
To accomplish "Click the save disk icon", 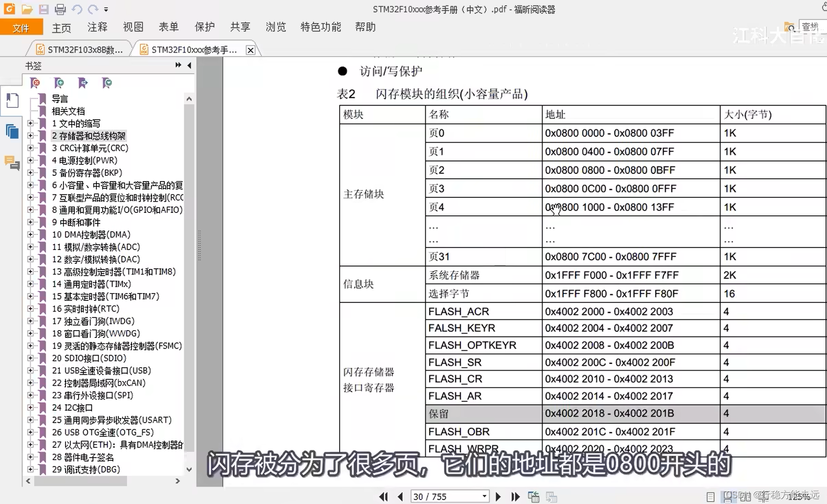I will tap(44, 9).
